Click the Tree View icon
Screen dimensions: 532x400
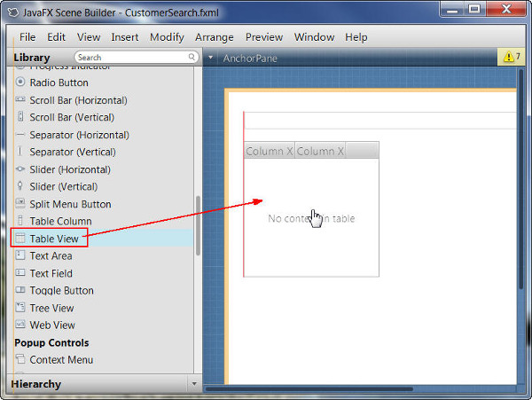[x=20, y=307]
